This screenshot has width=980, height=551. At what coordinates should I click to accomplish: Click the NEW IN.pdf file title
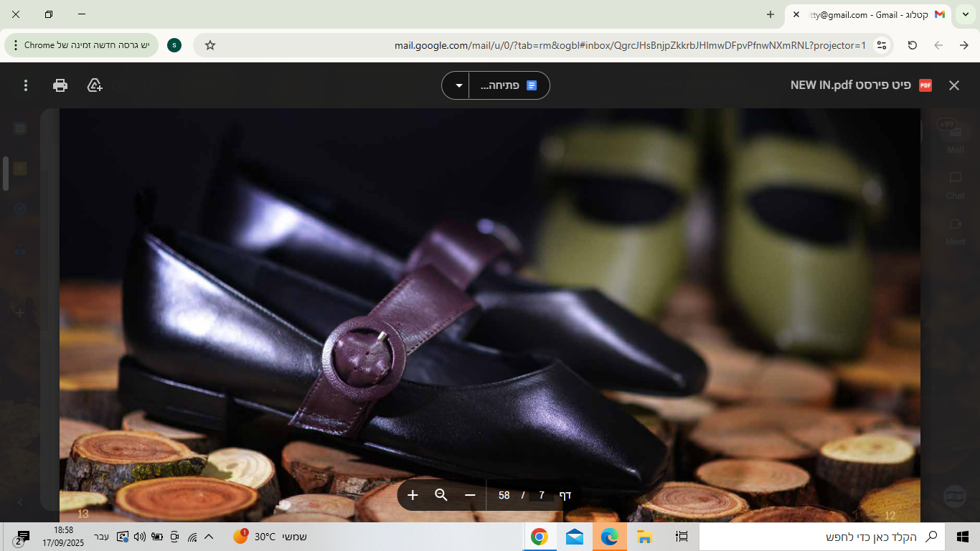851,85
